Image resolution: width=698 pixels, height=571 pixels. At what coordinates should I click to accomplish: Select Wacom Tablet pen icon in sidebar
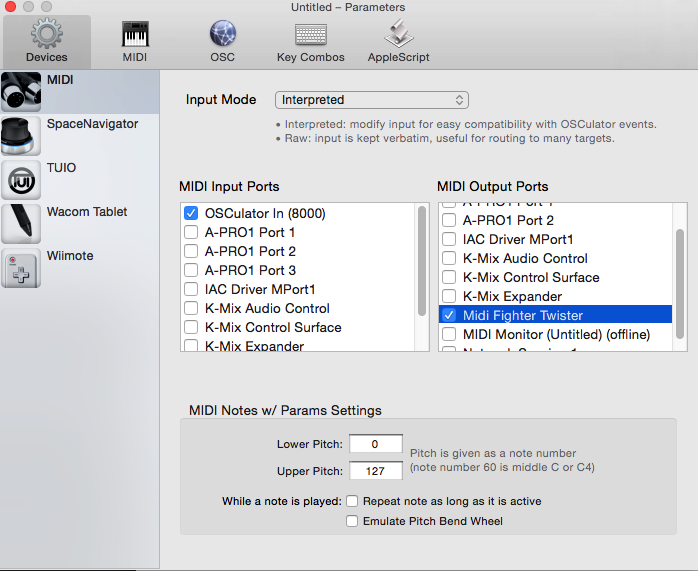[x=21, y=224]
